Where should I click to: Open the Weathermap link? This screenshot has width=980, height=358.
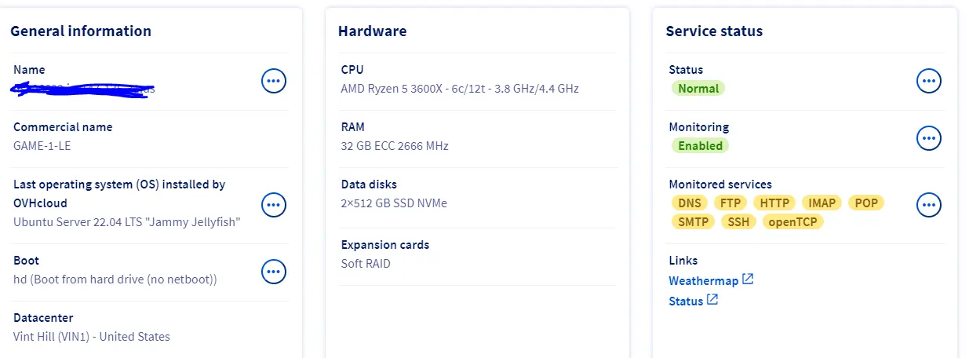pyautogui.click(x=704, y=280)
